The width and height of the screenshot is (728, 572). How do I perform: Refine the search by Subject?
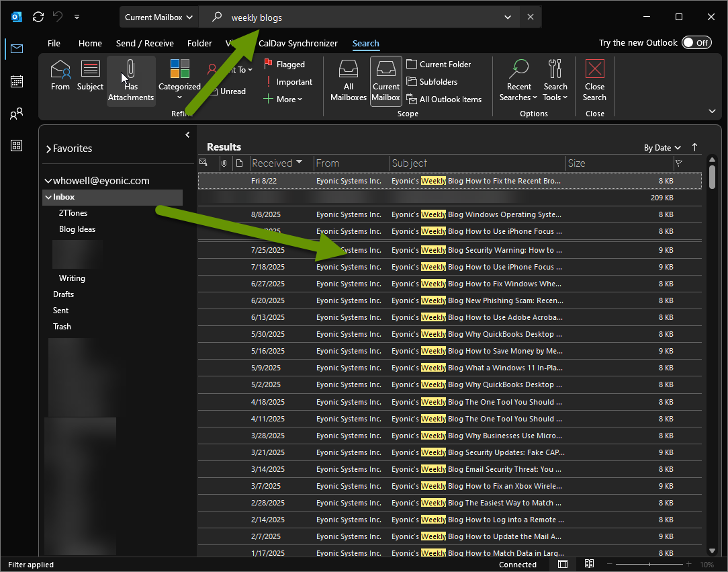tap(90, 75)
